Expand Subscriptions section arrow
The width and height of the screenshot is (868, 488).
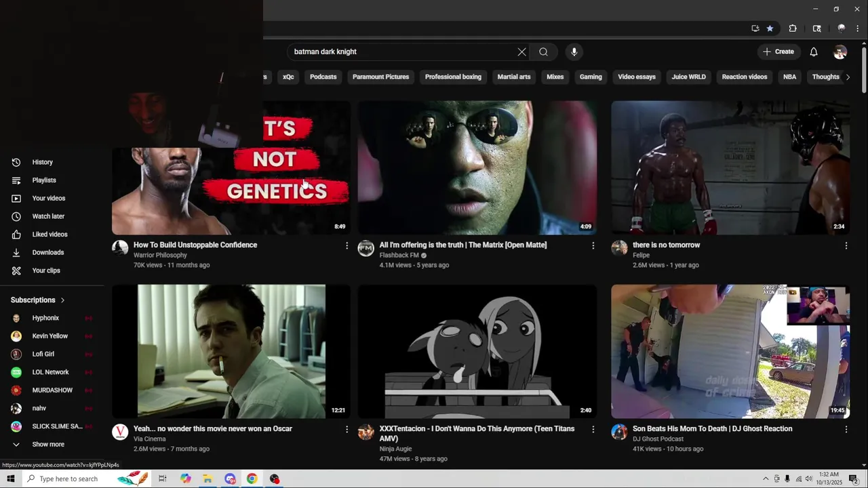point(62,300)
